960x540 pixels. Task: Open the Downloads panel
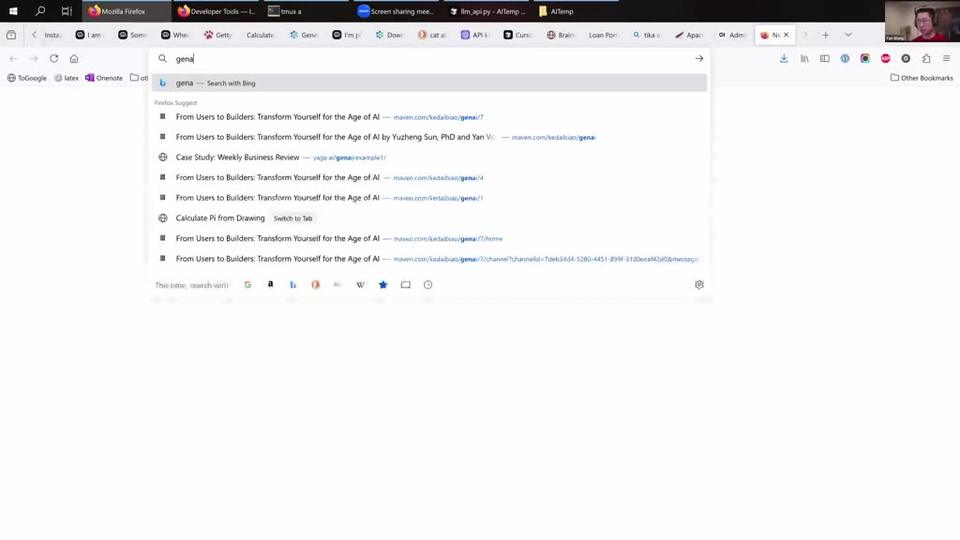(x=784, y=59)
